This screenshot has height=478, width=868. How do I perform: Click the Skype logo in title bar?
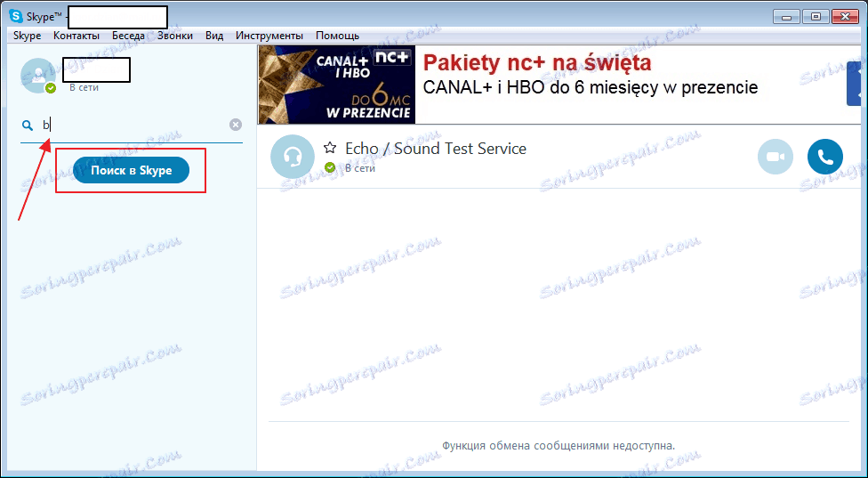pyautogui.click(x=16, y=16)
